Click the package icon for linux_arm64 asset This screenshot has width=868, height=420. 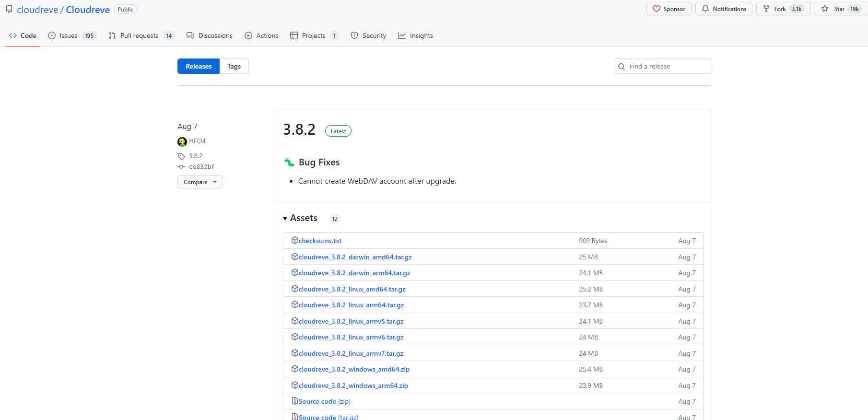295,304
